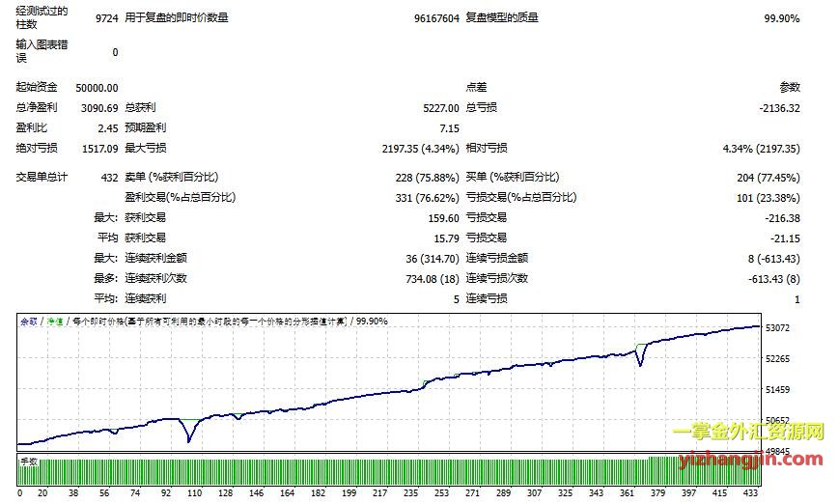Click the 110 tick on the x-axis

(194, 492)
